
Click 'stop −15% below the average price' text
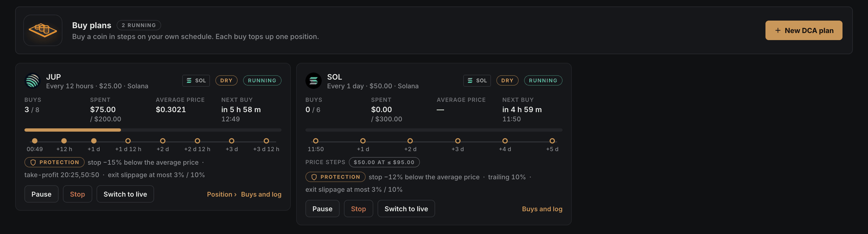pos(143,162)
